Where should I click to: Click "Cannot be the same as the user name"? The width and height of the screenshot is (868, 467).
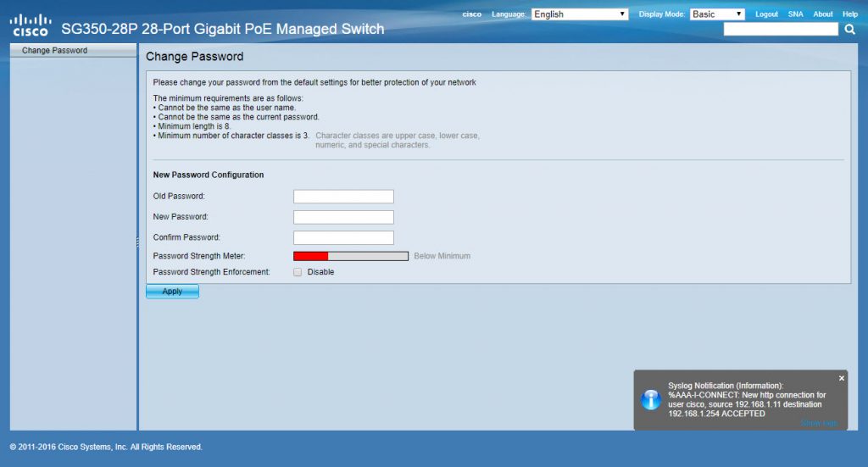(226, 108)
